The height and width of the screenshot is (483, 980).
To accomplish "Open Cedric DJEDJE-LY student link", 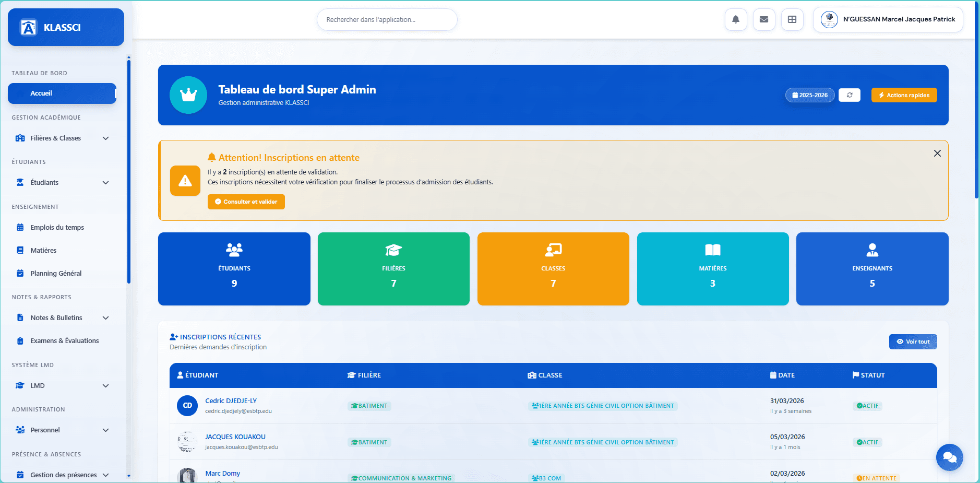I will (x=231, y=401).
